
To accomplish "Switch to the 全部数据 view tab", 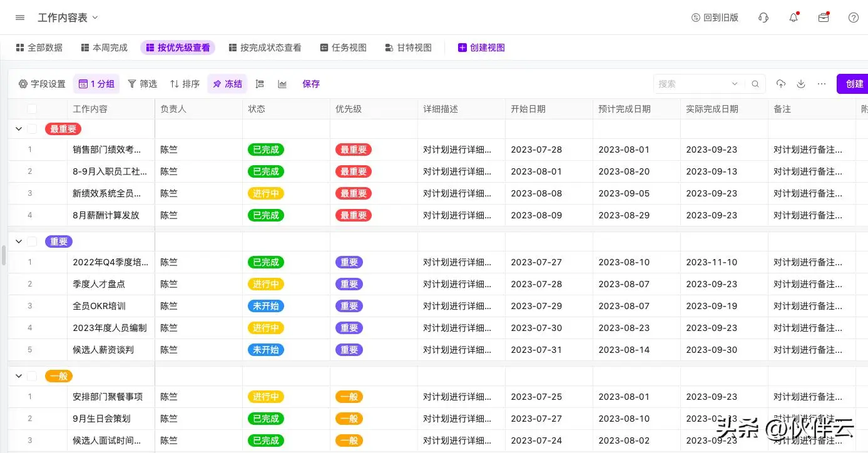I will tap(39, 48).
